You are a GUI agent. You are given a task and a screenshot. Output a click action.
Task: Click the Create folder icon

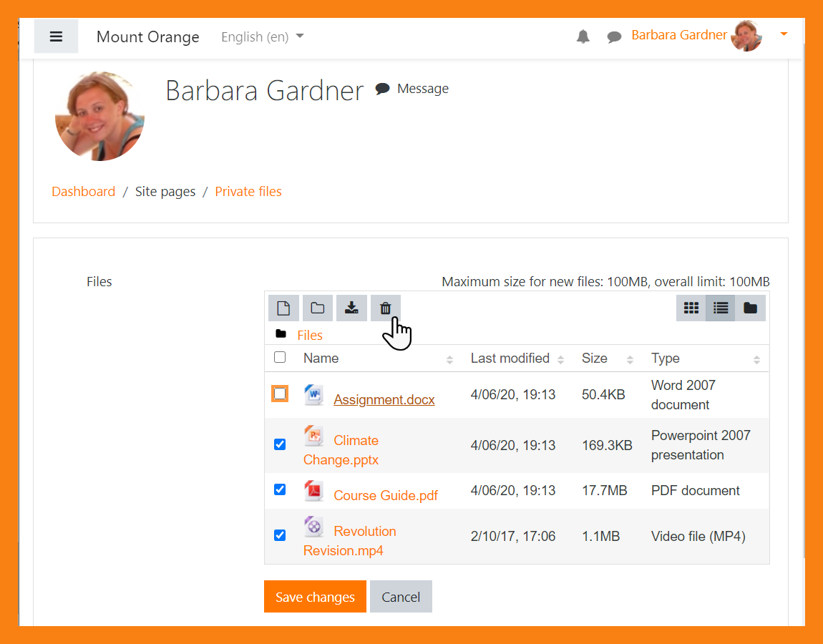pyautogui.click(x=318, y=308)
